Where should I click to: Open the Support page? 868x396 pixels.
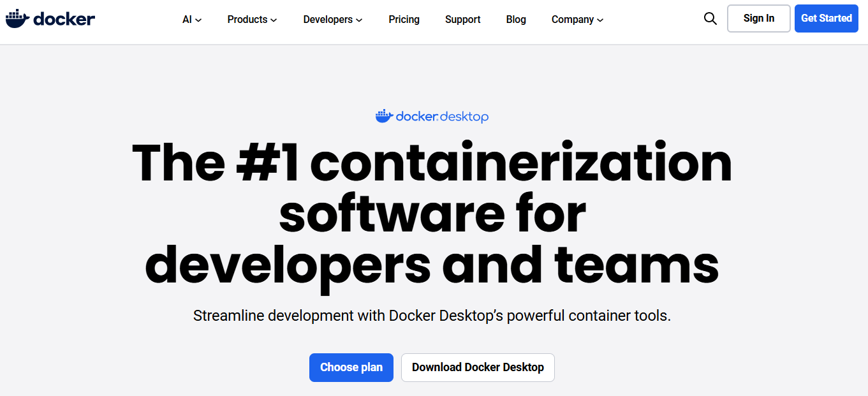(x=463, y=20)
